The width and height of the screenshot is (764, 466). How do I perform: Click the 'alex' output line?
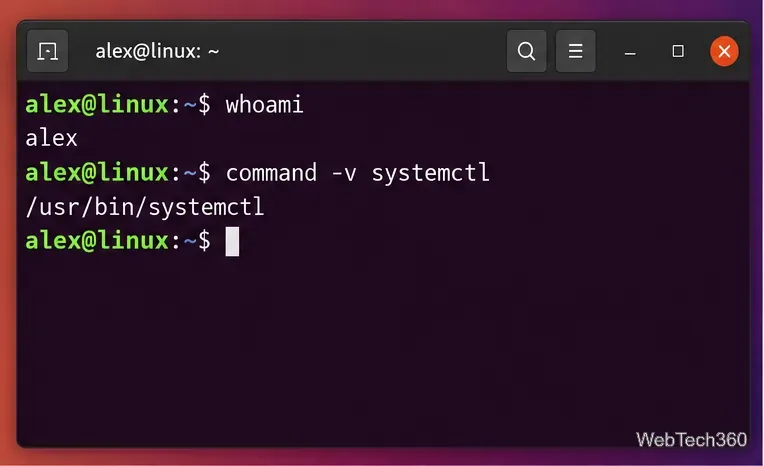51,138
